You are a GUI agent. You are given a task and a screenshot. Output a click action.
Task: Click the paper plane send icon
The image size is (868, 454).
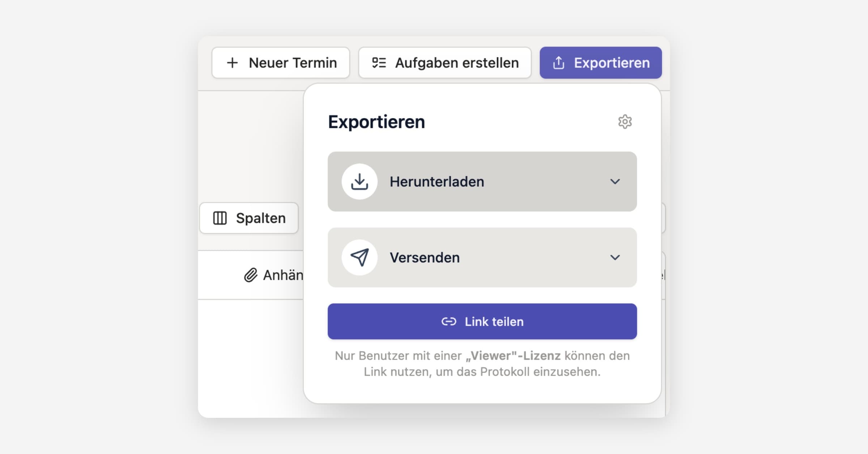pos(359,257)
